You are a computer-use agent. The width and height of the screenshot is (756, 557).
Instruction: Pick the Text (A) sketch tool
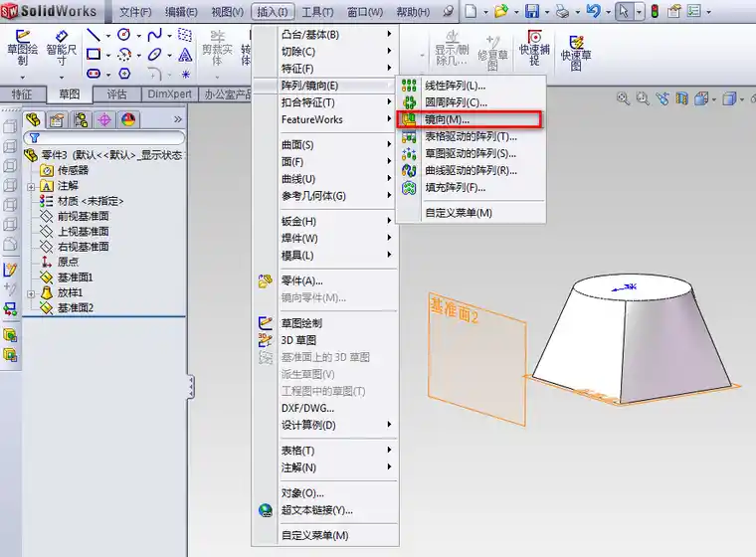(x=185, y=55)
